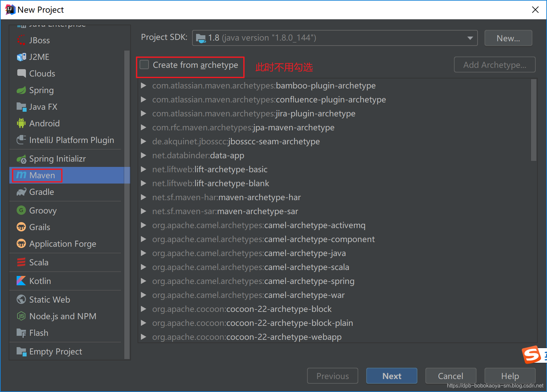This screenshot has height=392, width=547.
Task: Click the Clouds speech-bubble icon
Action: (x=21, y=73)
